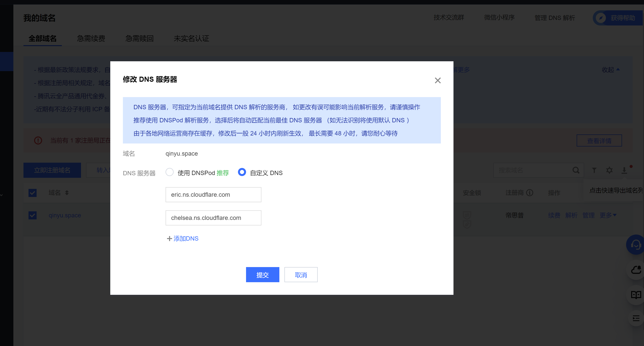Sort the list by 域名 column arrows
This screenshot has height=346, width=644.
pyautogui.click(x=67, y=193)
